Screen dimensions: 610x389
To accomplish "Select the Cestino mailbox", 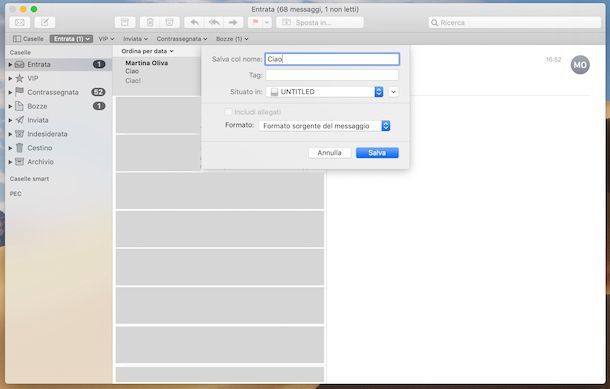I will tap(58, 148).
